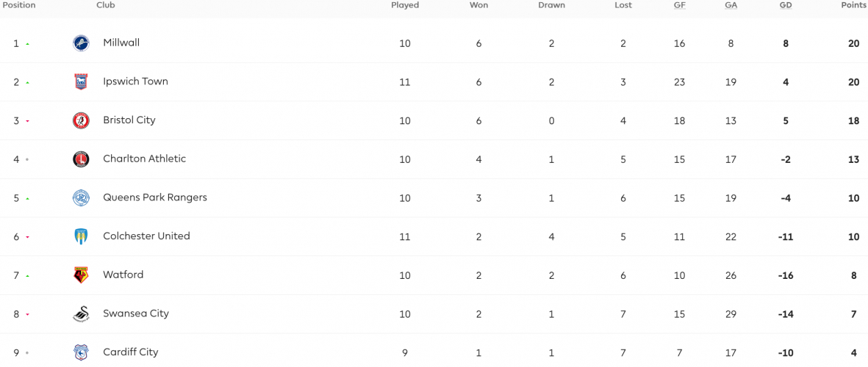Select the Watford club badge
This screenshot has width=868, height=367.
[82, 275]
